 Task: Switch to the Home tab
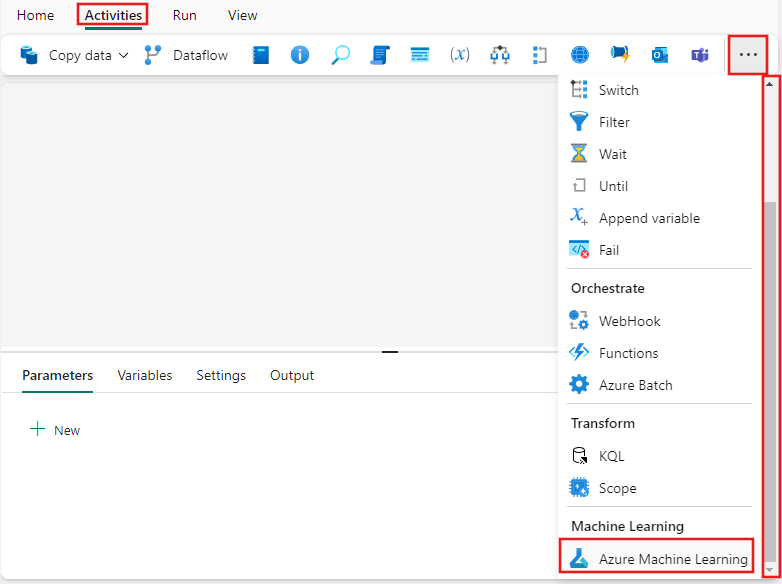(x=35, y=15)
